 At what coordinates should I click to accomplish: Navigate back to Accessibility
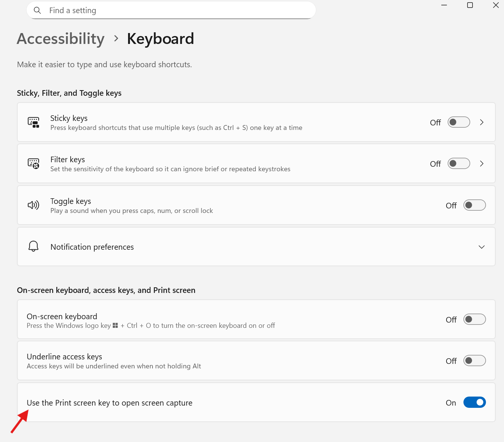click(x=60, y=38)
